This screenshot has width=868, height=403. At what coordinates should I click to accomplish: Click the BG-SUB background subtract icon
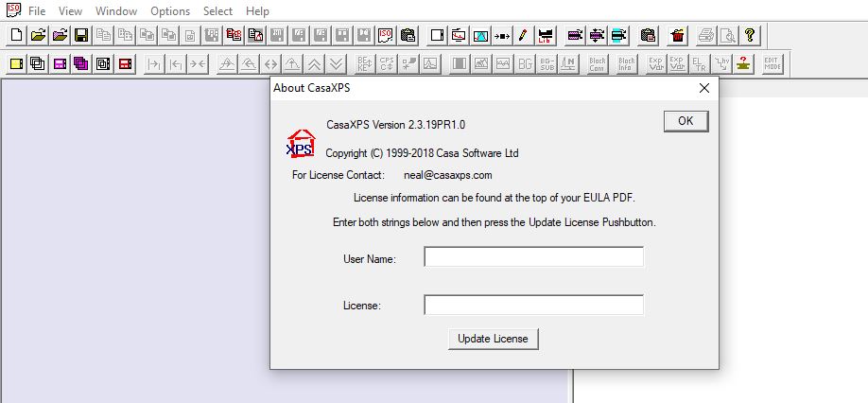(x=547, y=63)
